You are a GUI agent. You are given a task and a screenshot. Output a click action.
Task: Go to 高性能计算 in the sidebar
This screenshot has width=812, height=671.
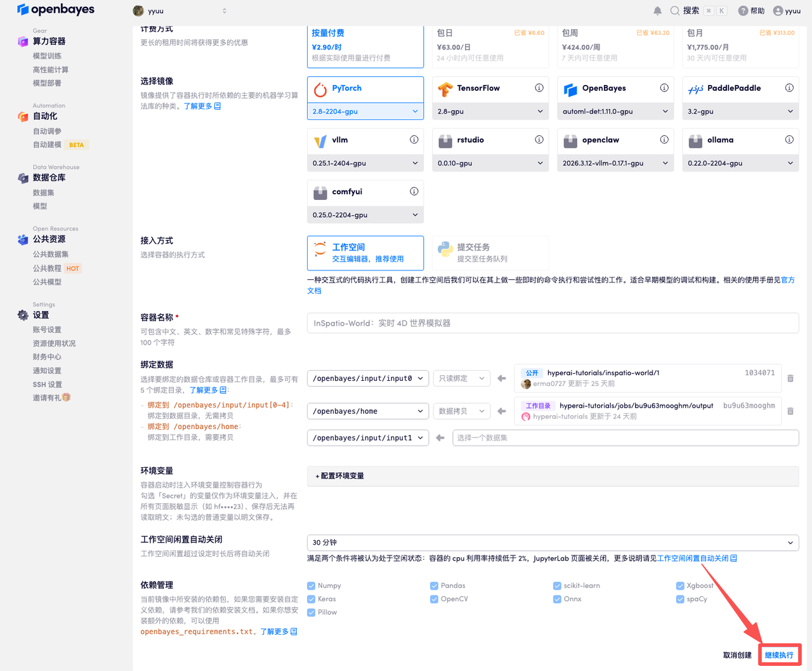pos(51,70)
